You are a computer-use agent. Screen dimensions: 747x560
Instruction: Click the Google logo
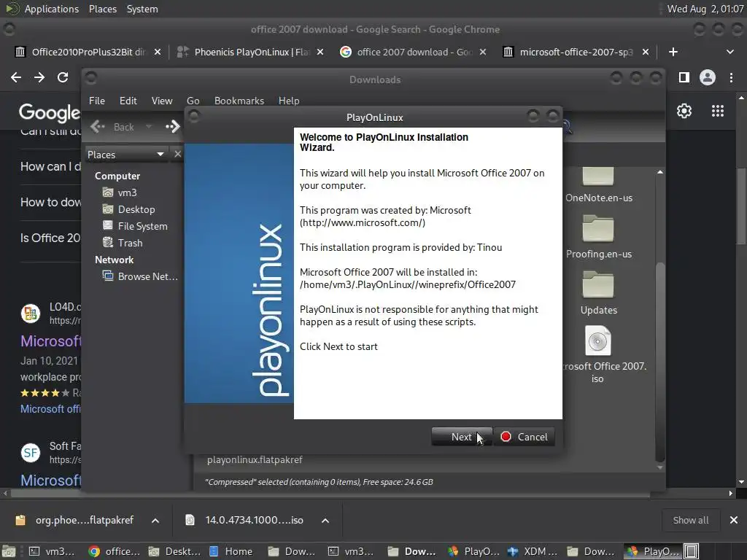[49, 112]
